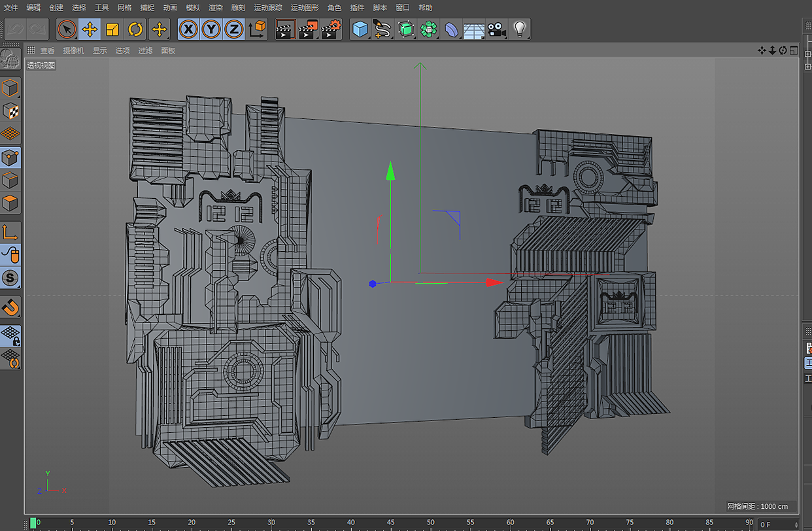
Task: Open the Floor environment icon
Action: (474, 29)
